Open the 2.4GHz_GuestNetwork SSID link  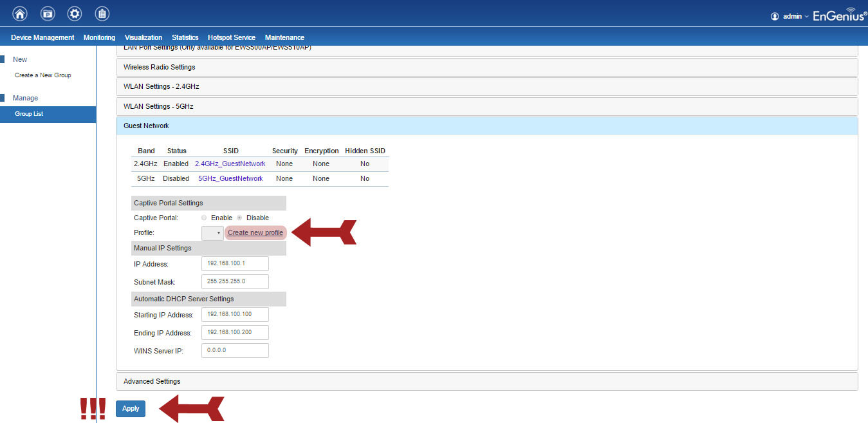point(230,164)
